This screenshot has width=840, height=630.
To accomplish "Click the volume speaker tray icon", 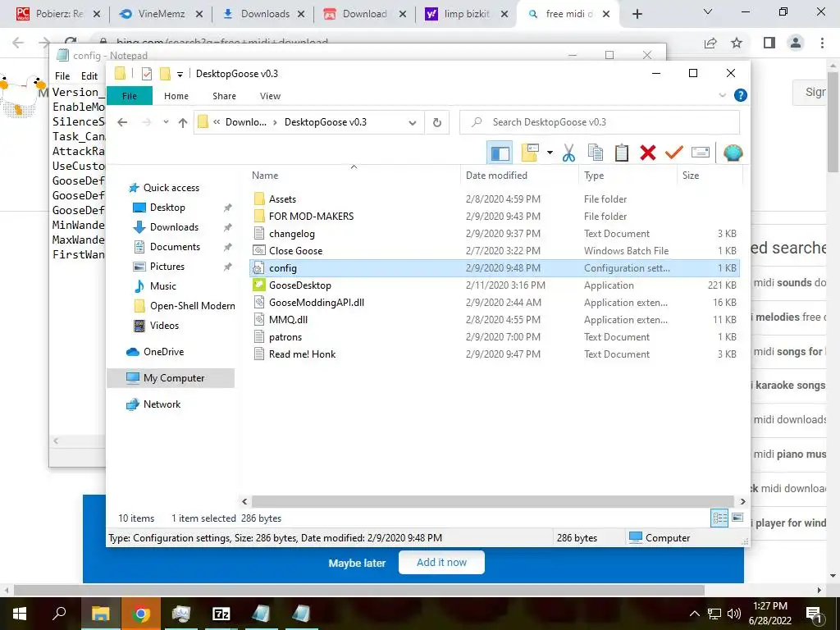I will pos(734,614).
